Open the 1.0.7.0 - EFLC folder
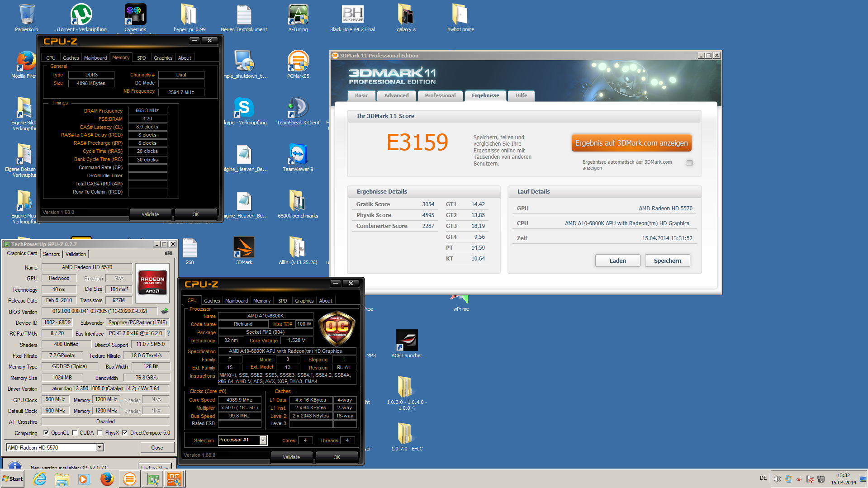Image resolution: width=868 pixels, height=488 pixels. pyautogui.click(x=407, y=437)
